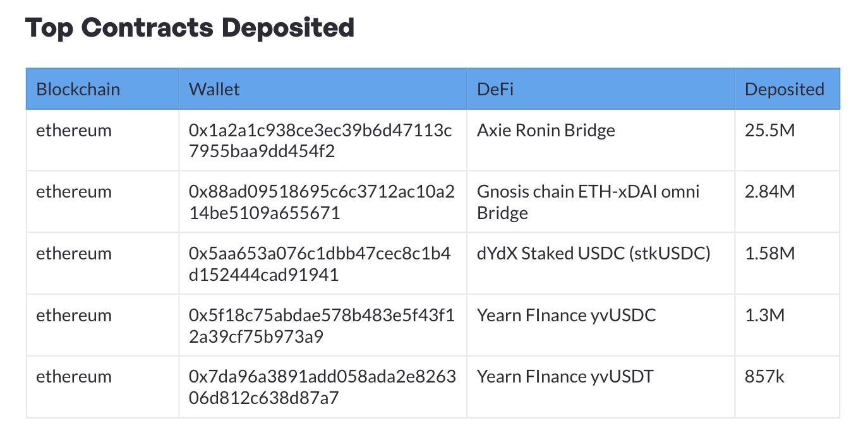Click the Blockchain column header
This screenshot has width=868, height=433.
pyautogui.click(x=78, y=89)
